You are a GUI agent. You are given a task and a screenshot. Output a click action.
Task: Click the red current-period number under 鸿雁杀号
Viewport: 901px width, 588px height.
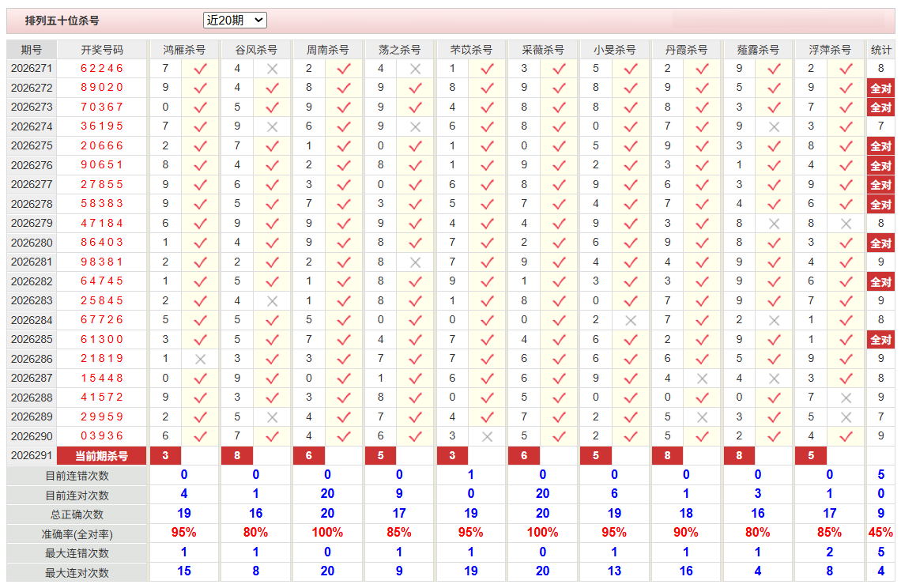pos(165,456)
